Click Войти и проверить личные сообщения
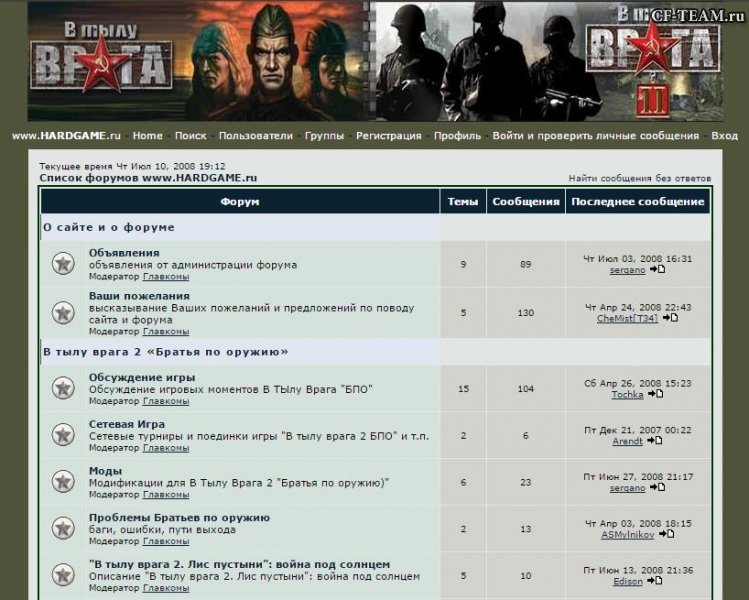Screen dimensions: 749x600 pyautogui.click(x=596, y=136)
